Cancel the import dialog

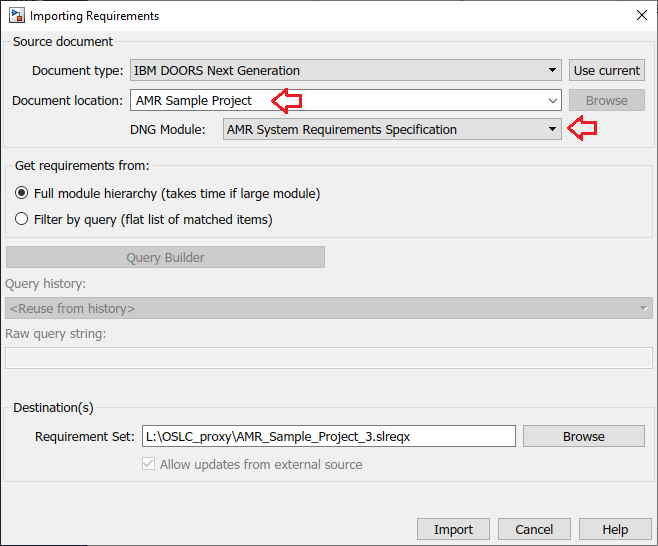534,530
